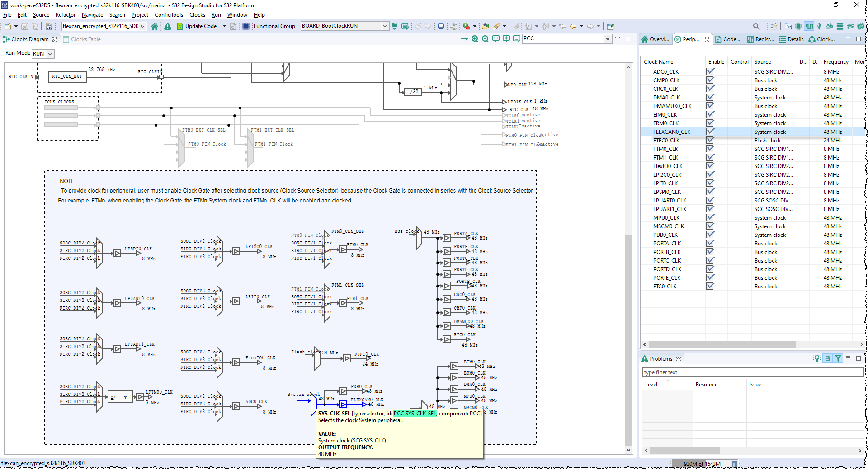Image resolution: width=868 pixels, height=470 pixels.
Task: Zoom in on the clocks diagram
Action: coord(475,39)
